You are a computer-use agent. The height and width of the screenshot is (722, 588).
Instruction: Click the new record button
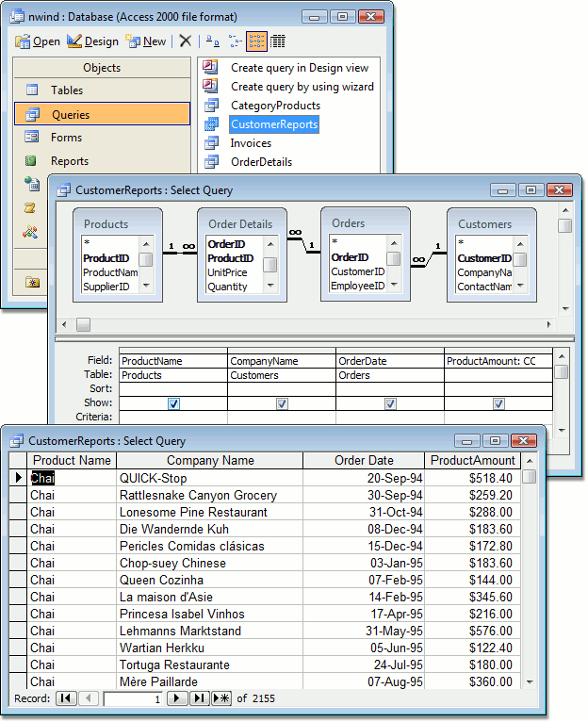pyautogui.click(x=221, y=698)
